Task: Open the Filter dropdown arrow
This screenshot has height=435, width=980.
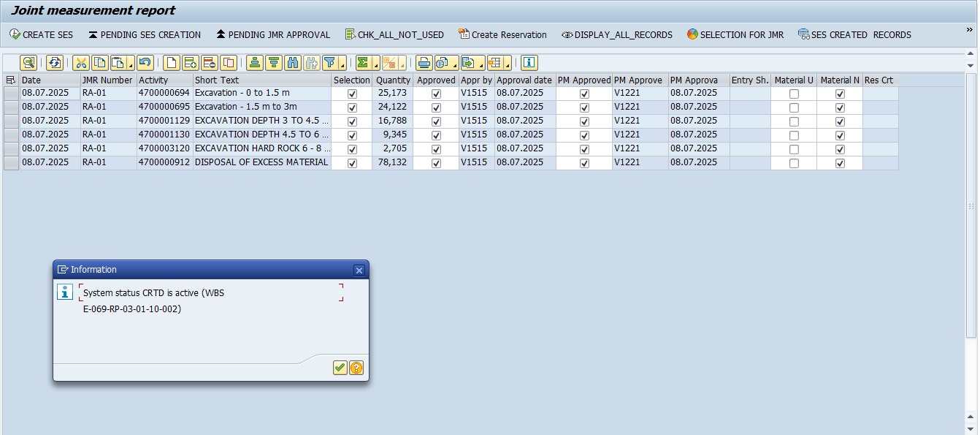Action: [341, 65]
